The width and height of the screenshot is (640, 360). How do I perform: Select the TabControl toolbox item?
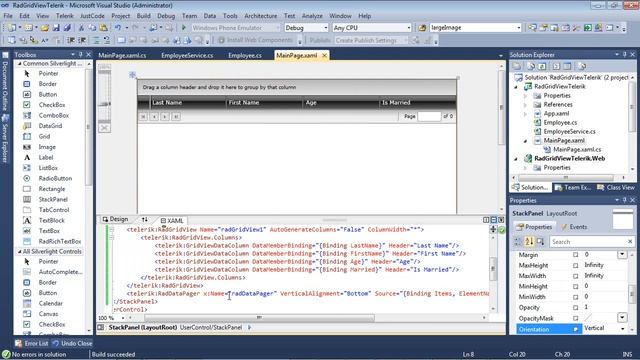(54, 210)
